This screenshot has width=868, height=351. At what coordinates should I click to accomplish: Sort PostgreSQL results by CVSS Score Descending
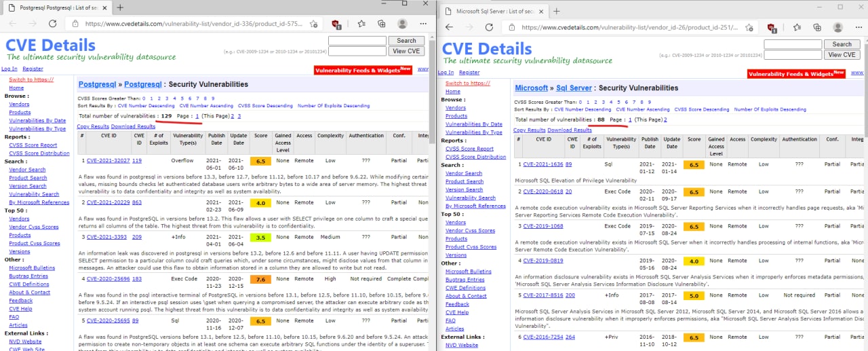pos(265,106)
